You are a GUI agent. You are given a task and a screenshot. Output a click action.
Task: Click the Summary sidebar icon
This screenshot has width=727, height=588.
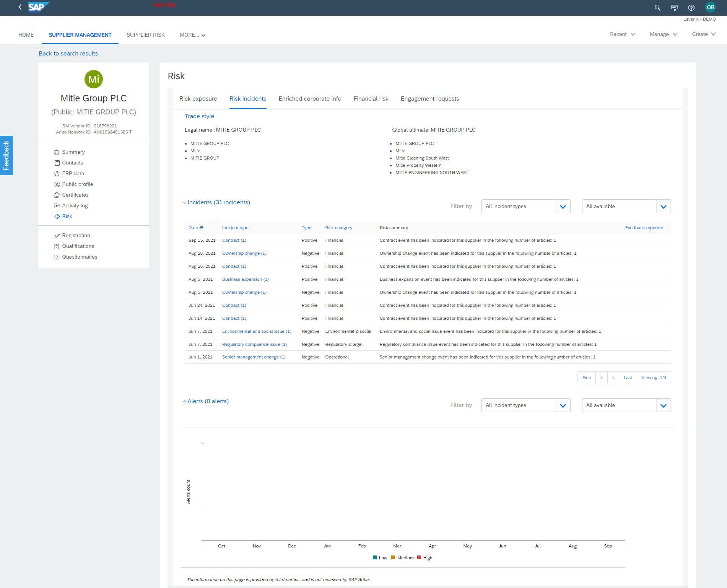(57, 152)
